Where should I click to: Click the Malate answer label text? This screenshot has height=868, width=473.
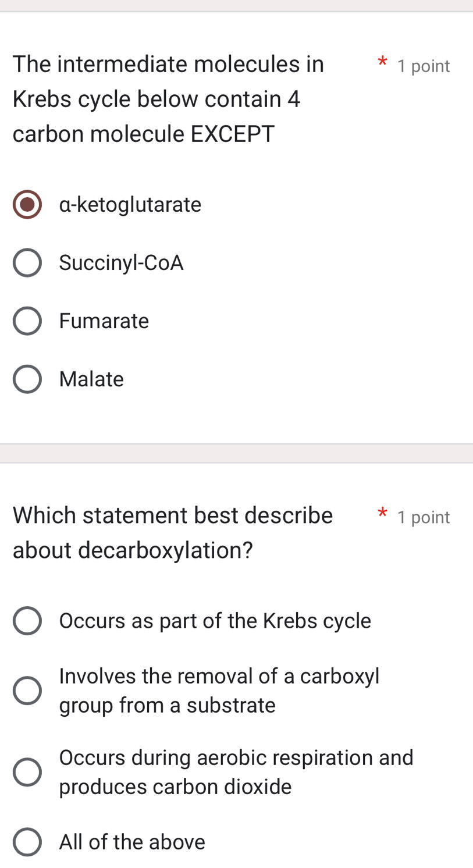[91, 379]
